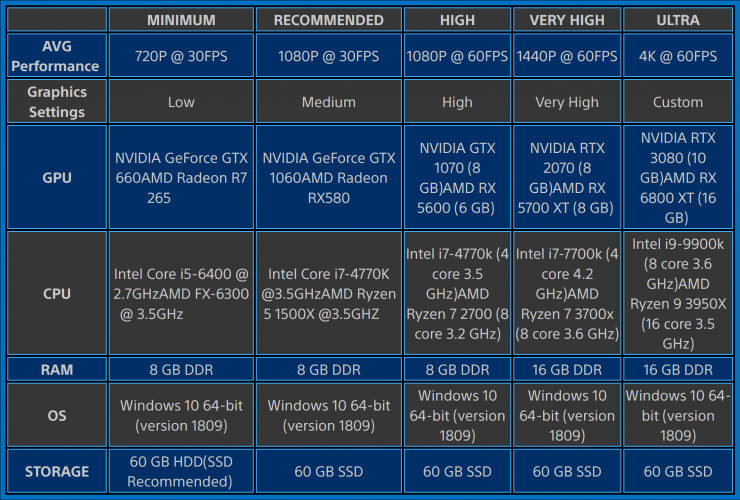Click the 720P @ 30FPS cell
The width and height of the screenshot is (740, 500).
181,56
